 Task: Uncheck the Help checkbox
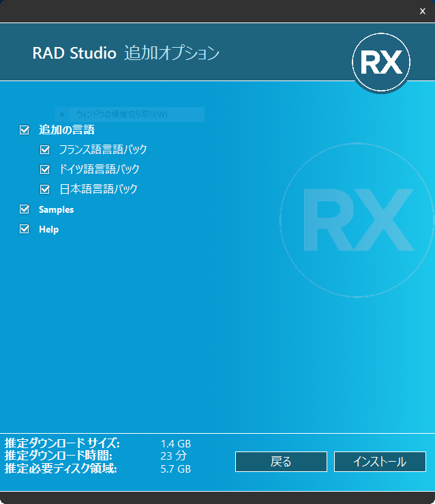25,229
